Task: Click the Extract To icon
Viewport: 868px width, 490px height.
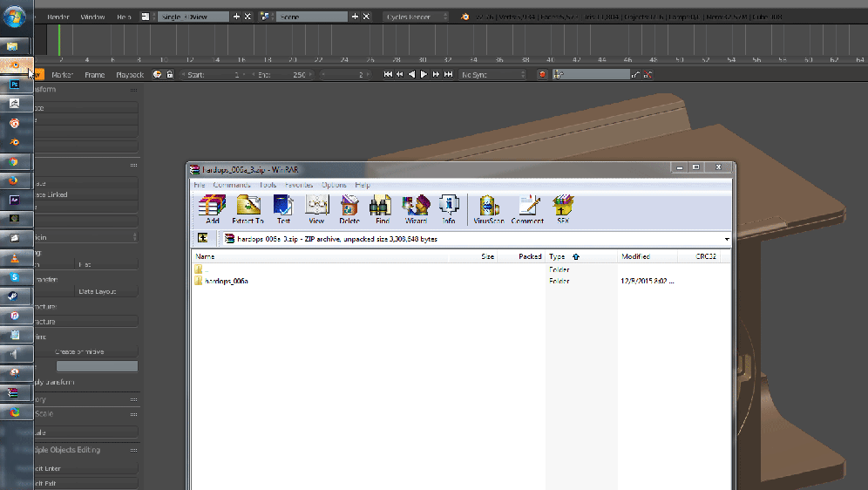Action: pos(248,209)
